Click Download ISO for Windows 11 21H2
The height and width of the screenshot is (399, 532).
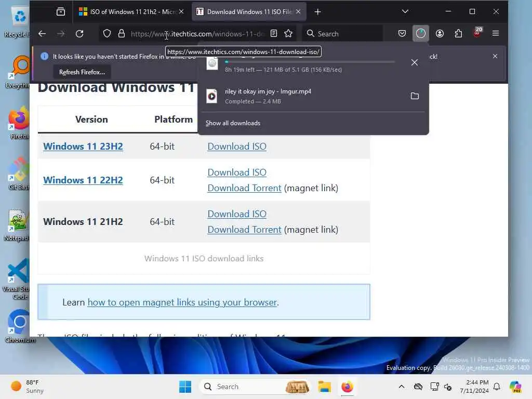pyautogui.click(x=237, y=214)
